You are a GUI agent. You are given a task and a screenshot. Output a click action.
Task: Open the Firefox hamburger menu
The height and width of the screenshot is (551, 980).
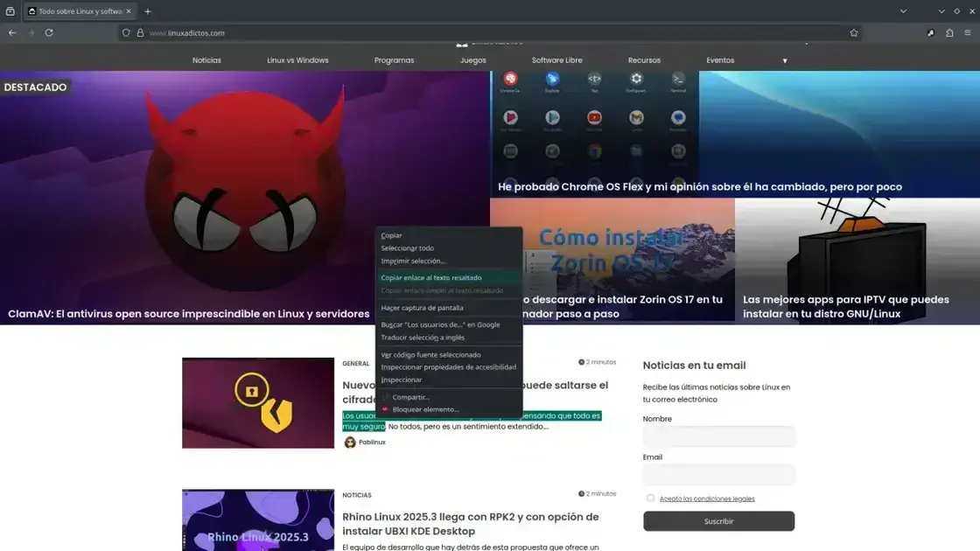(x=968, y=33)
